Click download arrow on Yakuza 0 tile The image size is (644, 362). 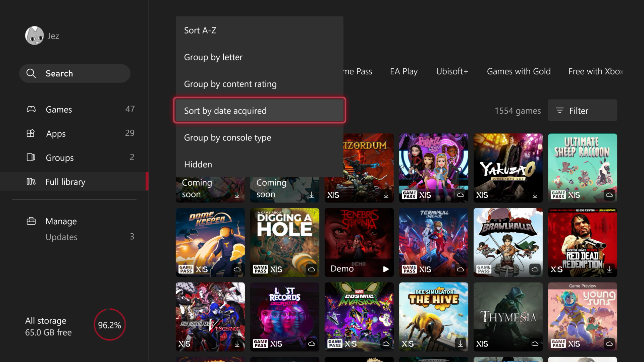click(535, 195)
